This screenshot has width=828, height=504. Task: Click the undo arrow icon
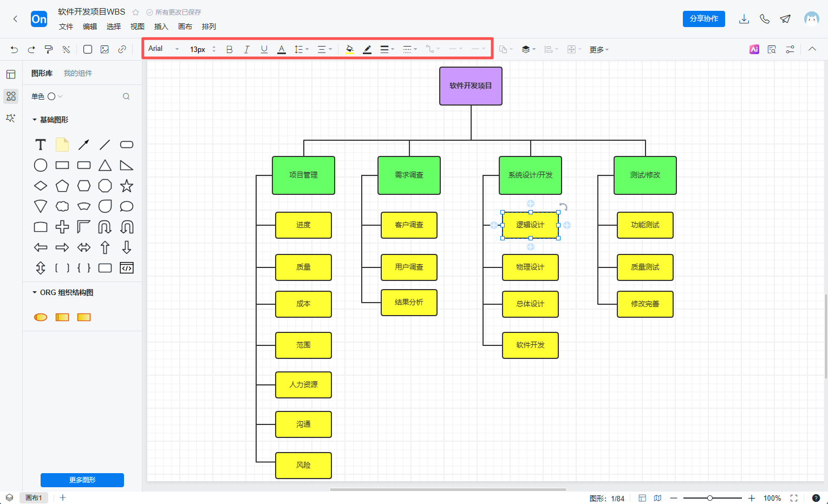click(x=14, y=49)
